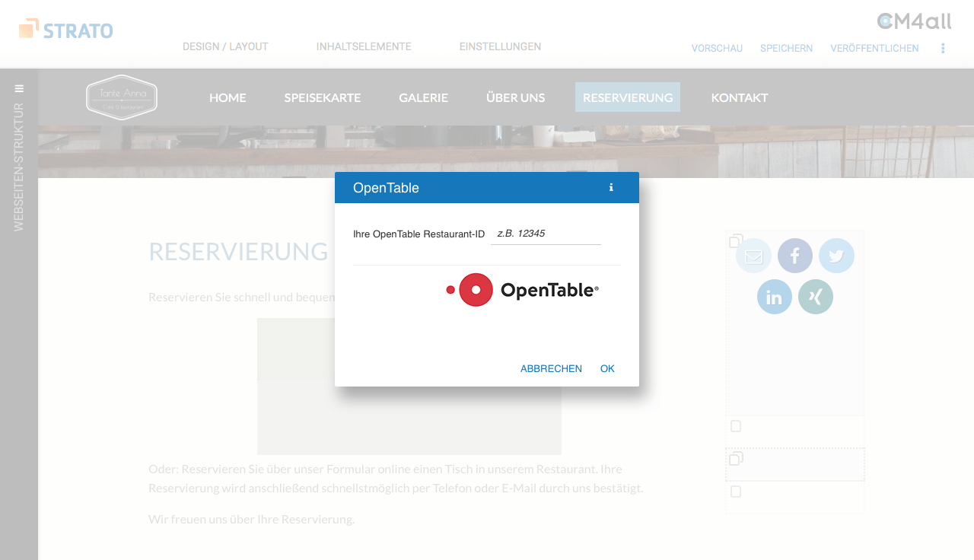Click the Twitter share icon
Viewport: 974px width, 560px height.
click(836, 256)
